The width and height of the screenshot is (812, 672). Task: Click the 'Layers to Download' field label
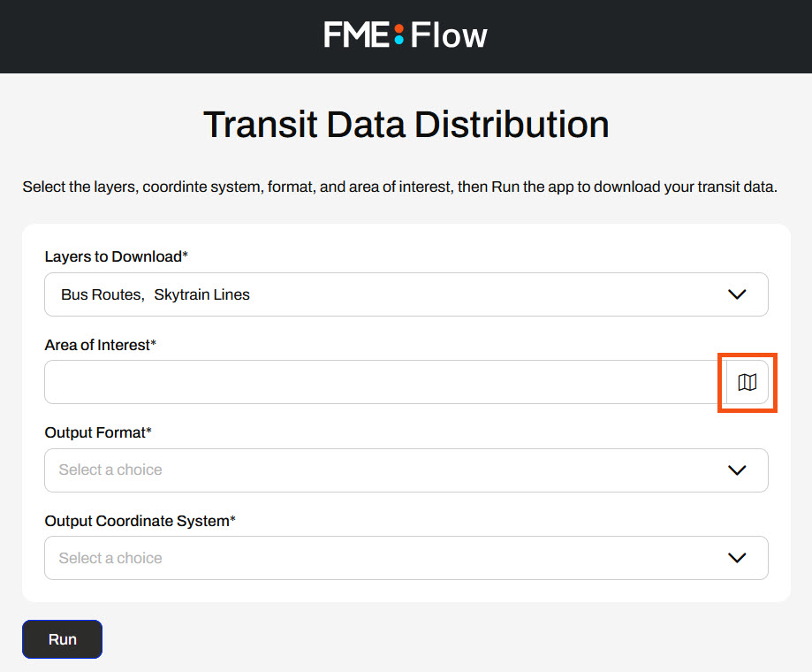[116, 256]
